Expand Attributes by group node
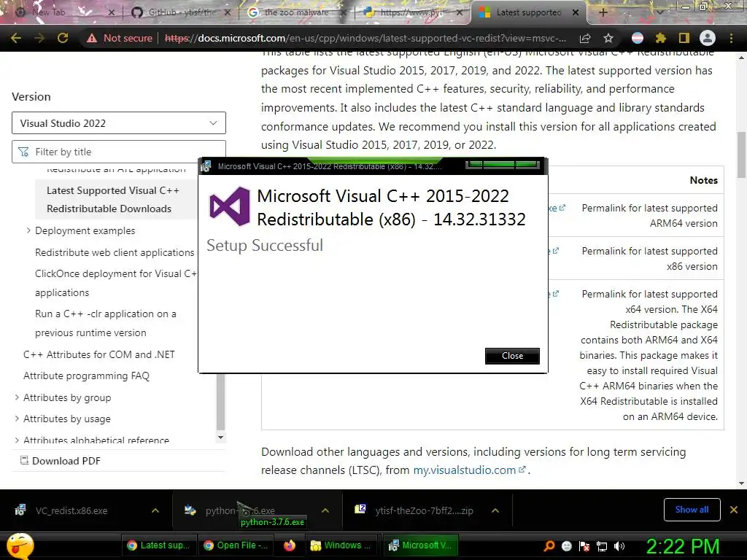 click(x=18, y=397)
